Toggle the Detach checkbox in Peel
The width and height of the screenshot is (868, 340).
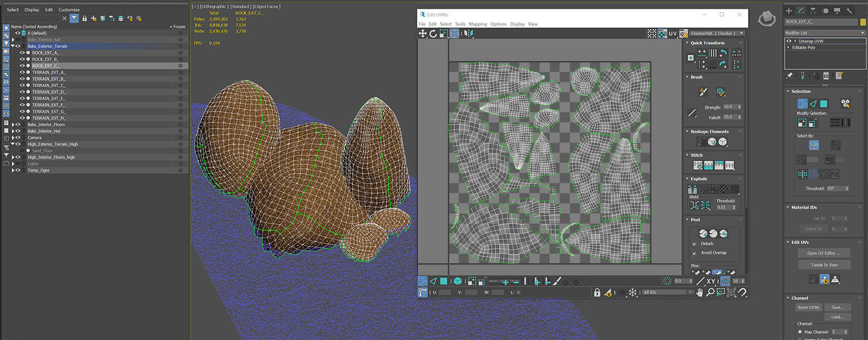(x=694, y=244)
